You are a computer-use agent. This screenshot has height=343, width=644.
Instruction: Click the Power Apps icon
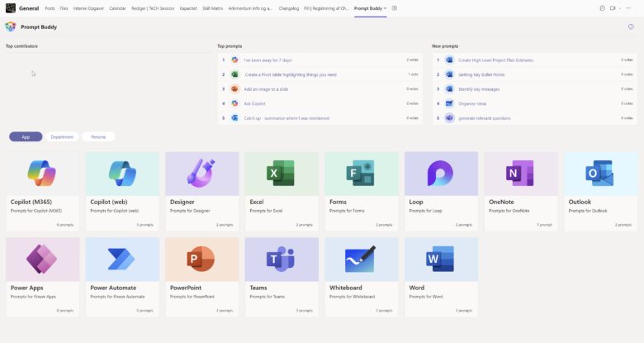point(42,259)
